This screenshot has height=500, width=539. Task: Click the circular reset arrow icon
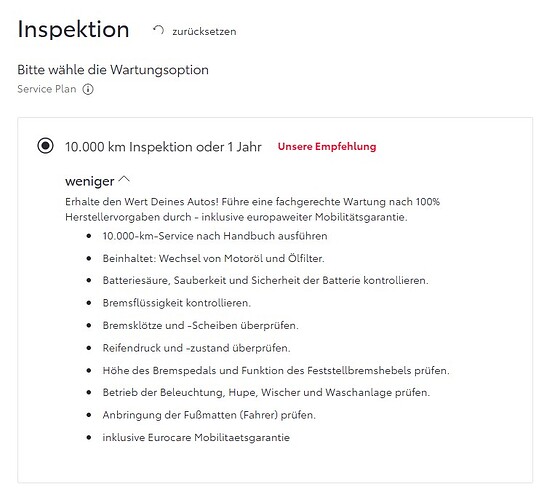point(158,30)
